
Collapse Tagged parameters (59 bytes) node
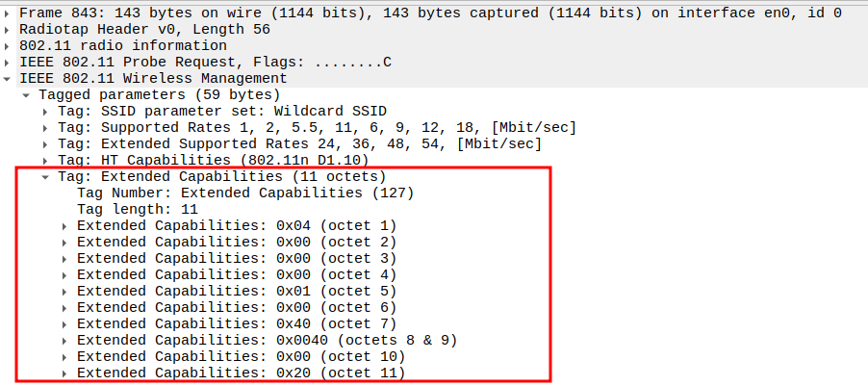[x=26, y=94]
